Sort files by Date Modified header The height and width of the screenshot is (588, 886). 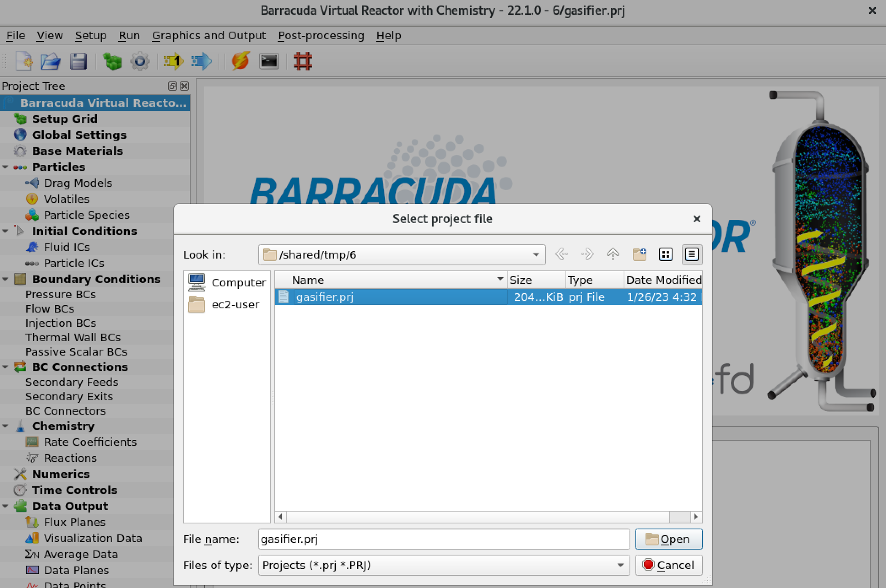(663, 280)
